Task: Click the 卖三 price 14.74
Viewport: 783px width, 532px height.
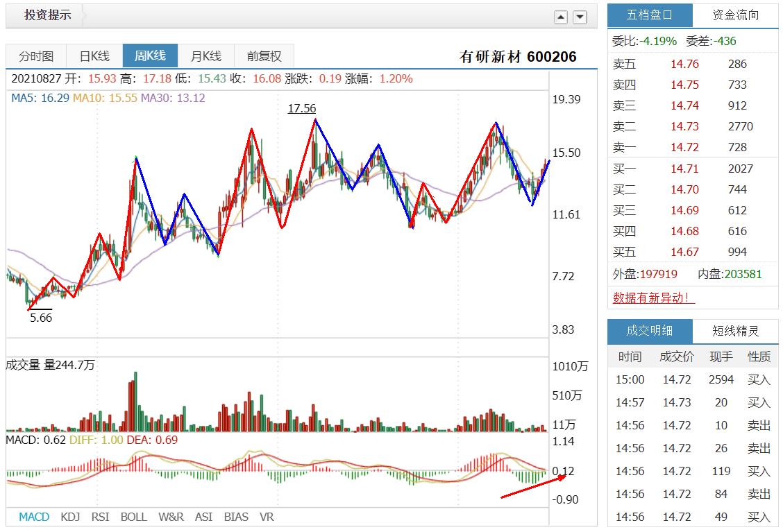Action: [x=684, y=106]
